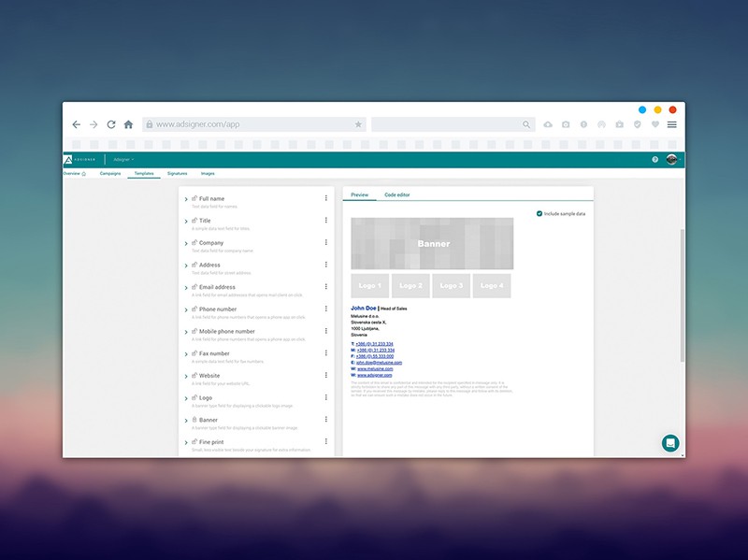Expand the Fax number field chevron
The height and width of the screenshot is (560, 748).
[x=186, y=354]
